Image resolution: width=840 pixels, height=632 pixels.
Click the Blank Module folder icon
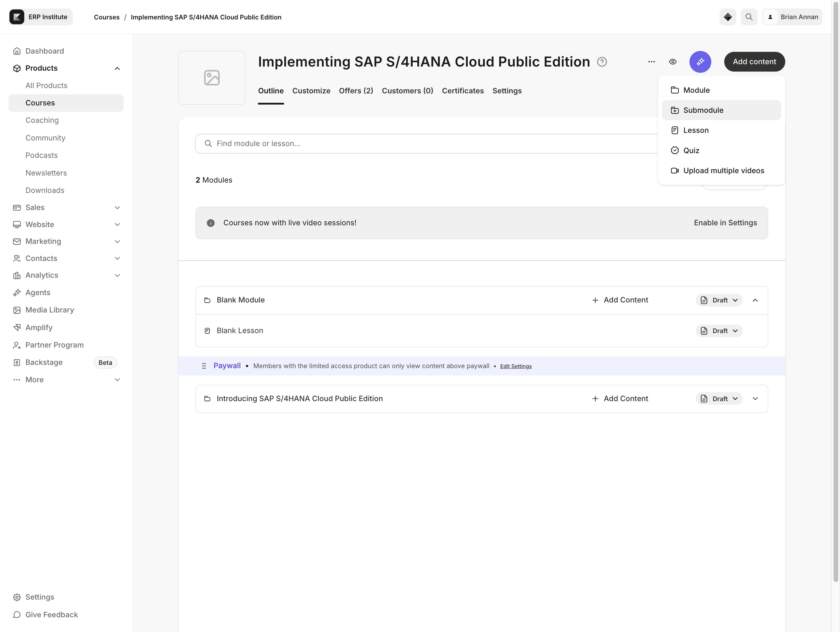click(x=207, y=300)
